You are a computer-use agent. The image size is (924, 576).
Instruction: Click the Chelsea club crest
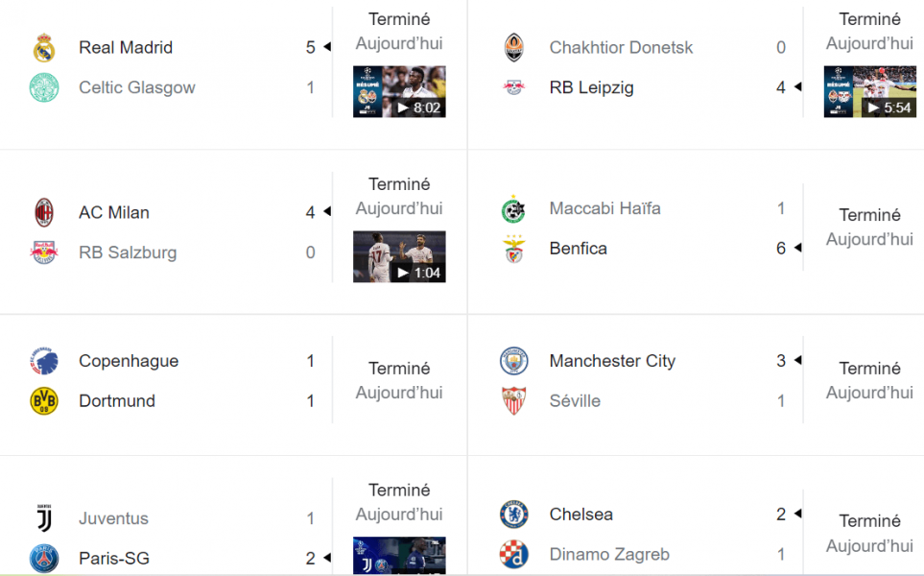[514, 515]
